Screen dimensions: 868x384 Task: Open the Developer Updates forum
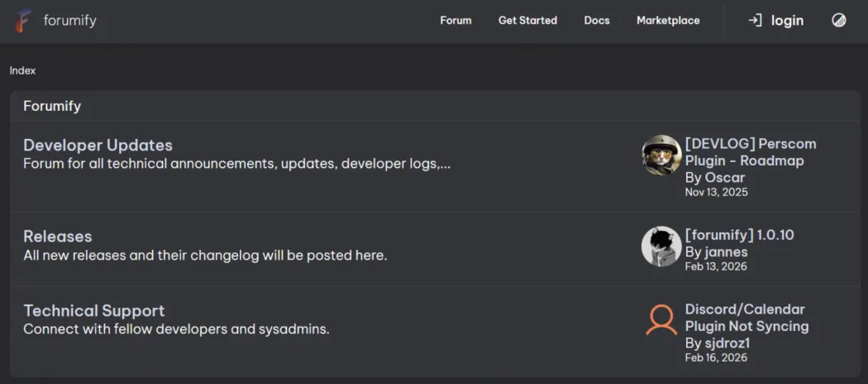tap(98, 146)
